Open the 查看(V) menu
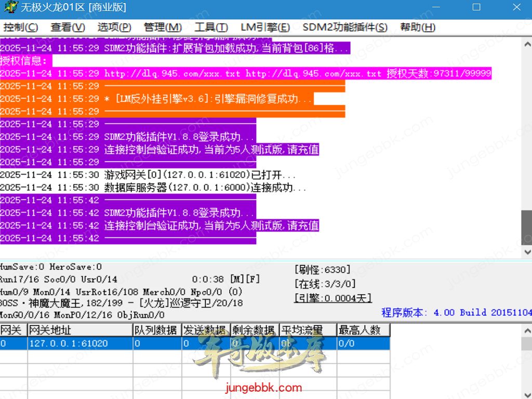 [x=68, y=28]
